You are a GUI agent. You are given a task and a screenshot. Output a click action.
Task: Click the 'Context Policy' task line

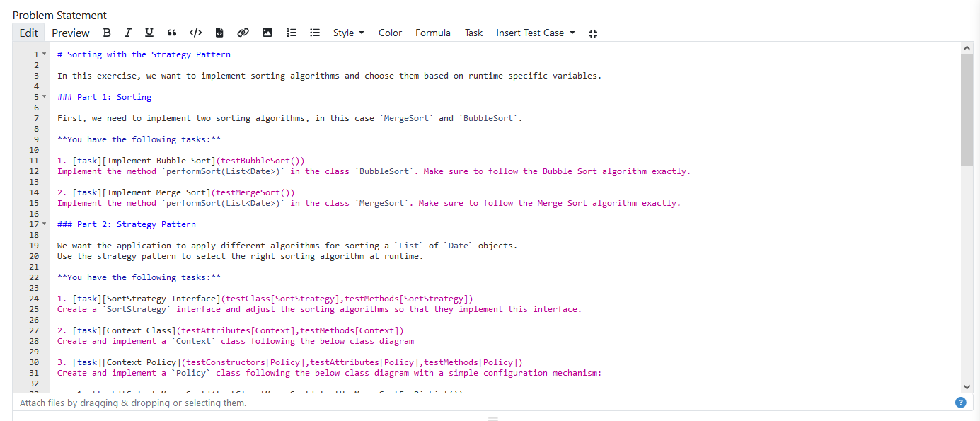290,362
